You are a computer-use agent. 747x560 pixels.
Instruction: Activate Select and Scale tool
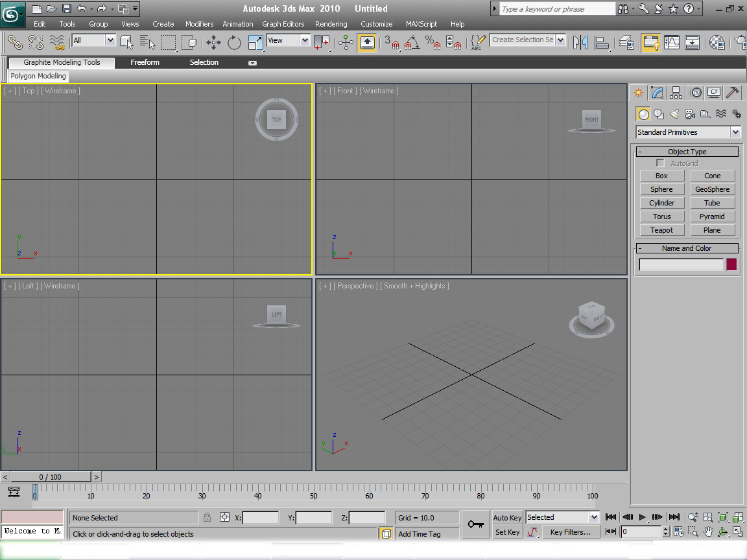pos(255,42)
